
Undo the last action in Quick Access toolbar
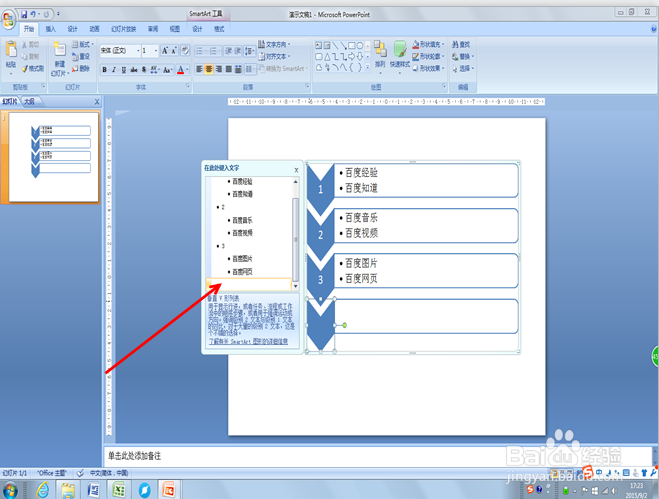click(x=33, y=15)
